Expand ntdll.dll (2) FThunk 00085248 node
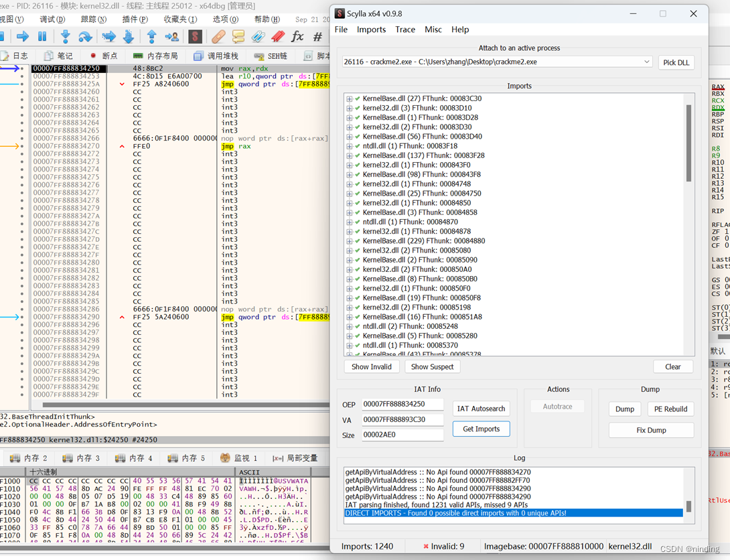Viewport: 730px width, 560px height. point(349,326)
